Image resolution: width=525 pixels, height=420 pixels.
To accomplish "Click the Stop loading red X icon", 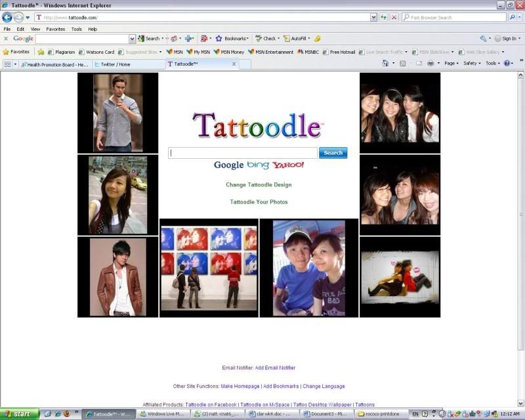I will tap(394, 17).
